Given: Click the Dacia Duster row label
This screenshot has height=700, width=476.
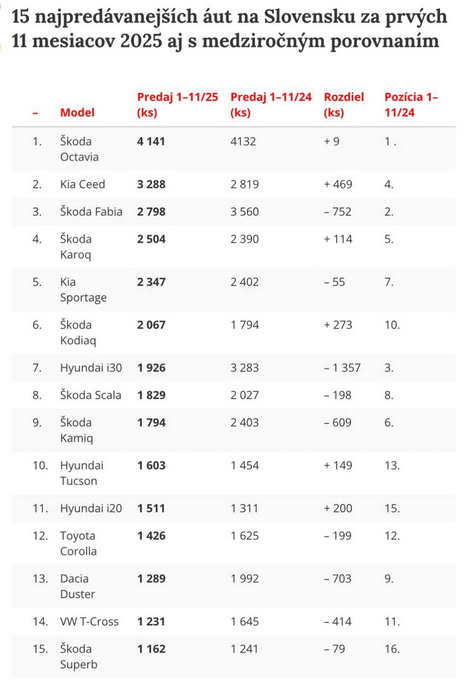Looking at the screenshot, I should [78, 586].
